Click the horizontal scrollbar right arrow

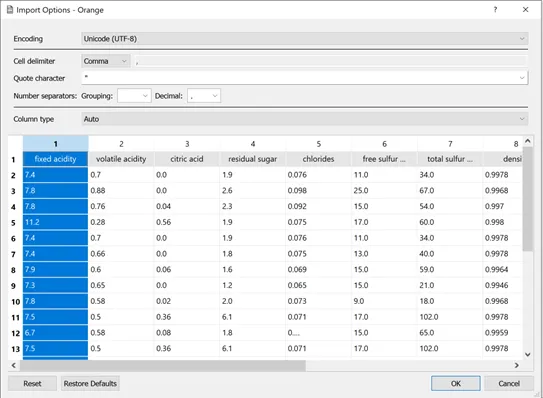coord(517,365)
